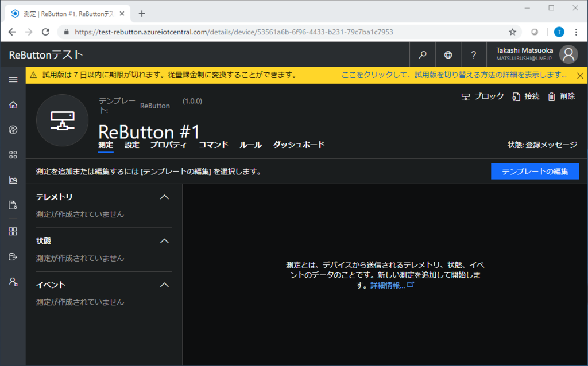Image resolution: width=588 pixels, height=366 pixels.
Task: Click the help question mark icon
Action: pyautogui.click(x=473, y=54)
